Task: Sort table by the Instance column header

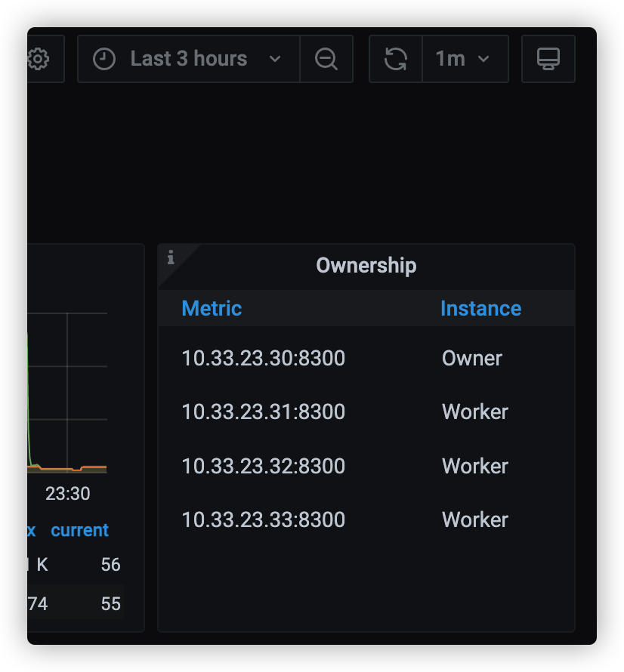Action: (x=480, y=308)
